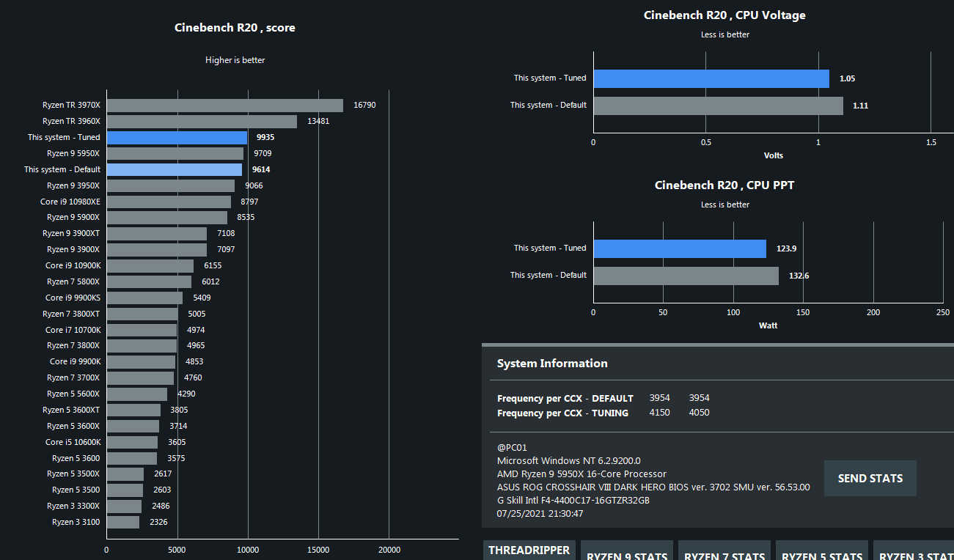Click the System Information heading
Screen dimensions: 954x560
tap(552, 364)
